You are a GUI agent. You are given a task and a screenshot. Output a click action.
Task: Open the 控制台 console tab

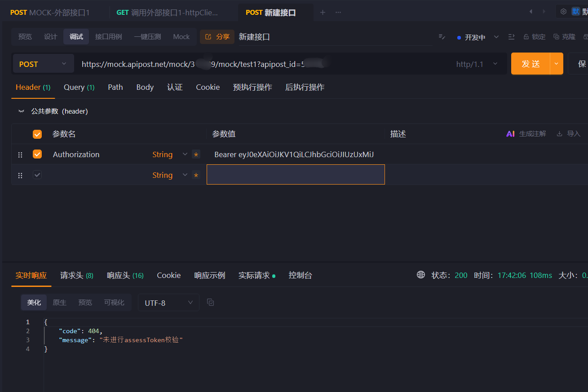tap(301, 275)
